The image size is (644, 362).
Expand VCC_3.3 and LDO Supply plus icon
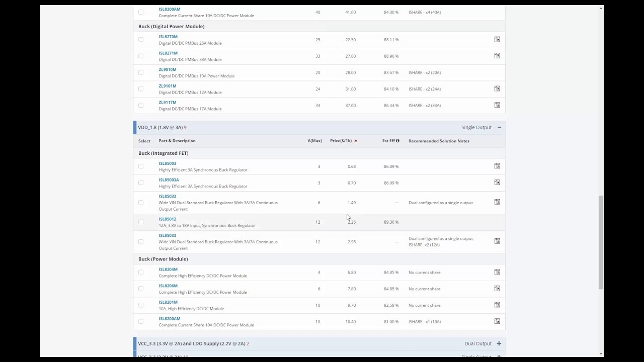pos(499,343)
